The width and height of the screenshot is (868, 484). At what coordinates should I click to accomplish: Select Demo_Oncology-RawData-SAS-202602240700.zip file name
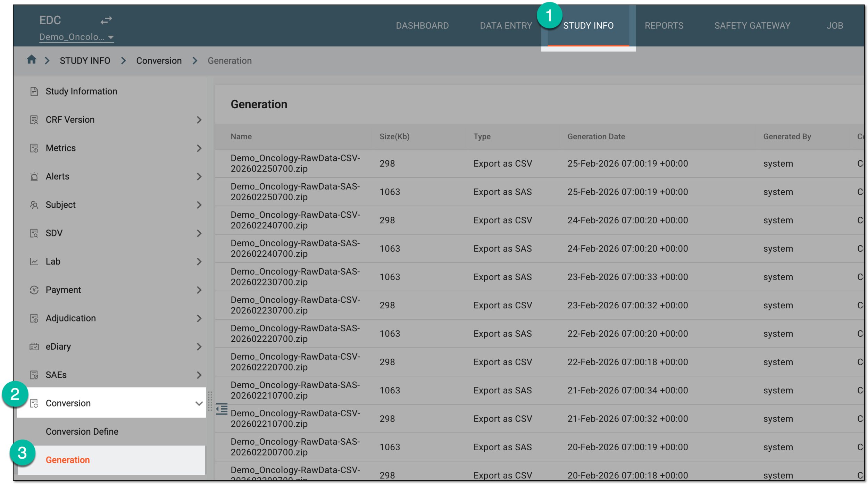[x=295, y=249]
